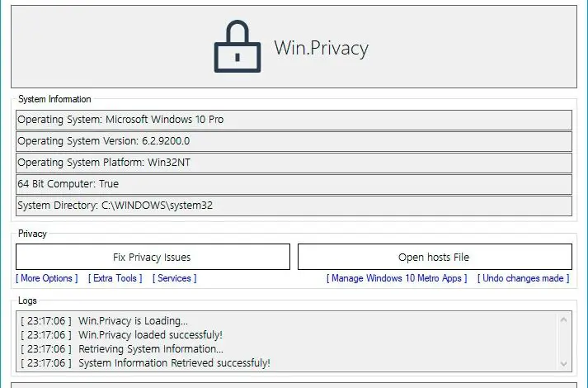588x388 pixels.
Task: Select the 'Win.Privacy loaded successfully!' log entry
Action: click(x=150, y=335)
